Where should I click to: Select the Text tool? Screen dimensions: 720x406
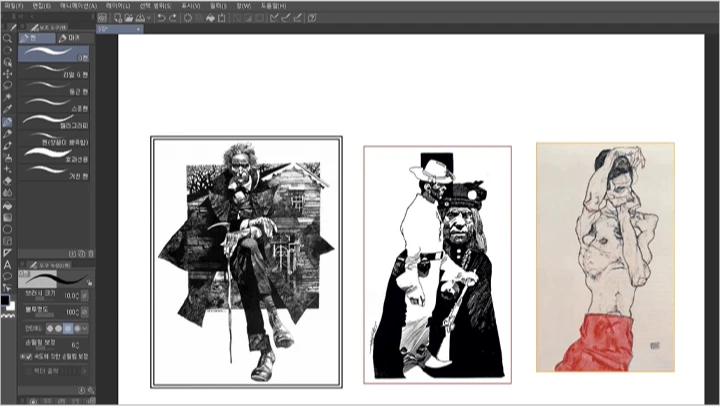[x=7, y=265]
